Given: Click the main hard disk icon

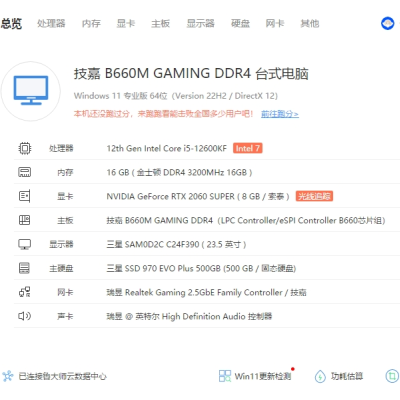Looking at the screenshot, I should click(25, 268).
